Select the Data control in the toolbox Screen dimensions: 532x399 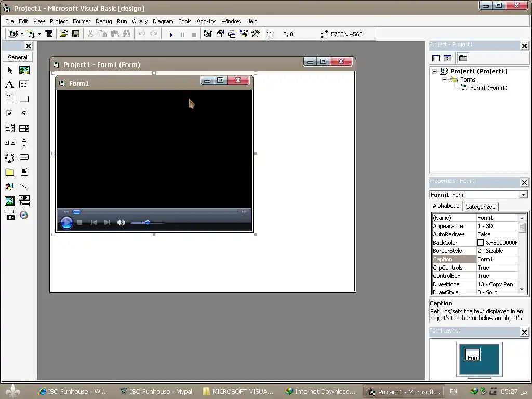click(24, 201)
